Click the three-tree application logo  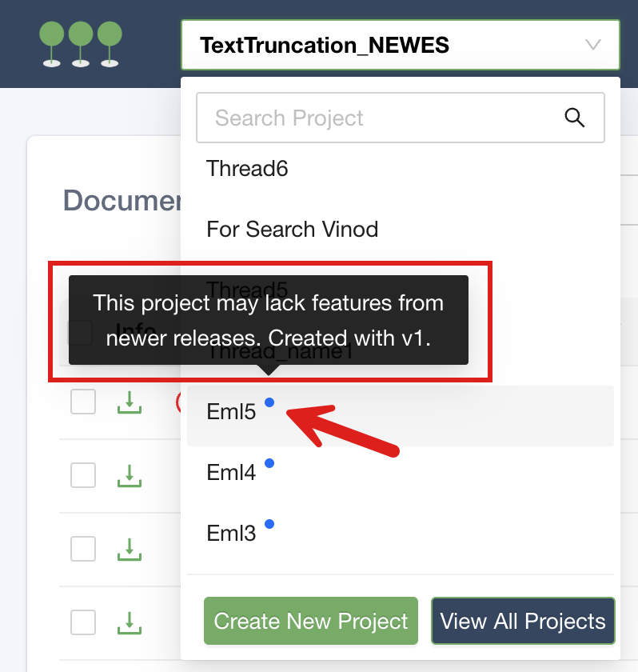78,43
